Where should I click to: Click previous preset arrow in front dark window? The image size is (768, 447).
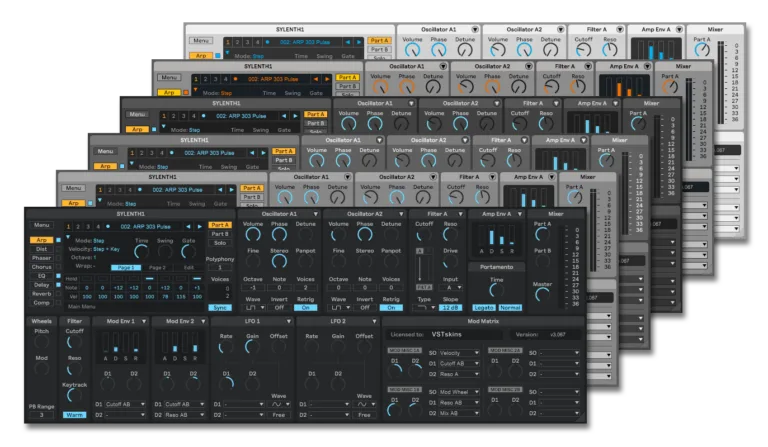click(x=188, y=227)
